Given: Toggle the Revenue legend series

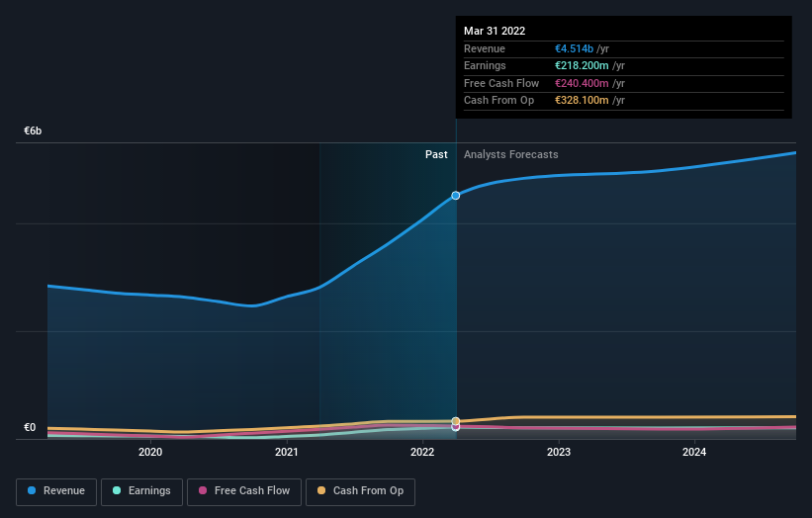Looking at the screenshot, I should click(56, 491).
